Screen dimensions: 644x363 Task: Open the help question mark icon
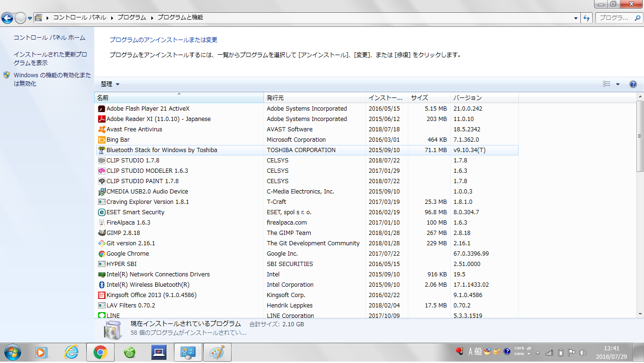633,84
